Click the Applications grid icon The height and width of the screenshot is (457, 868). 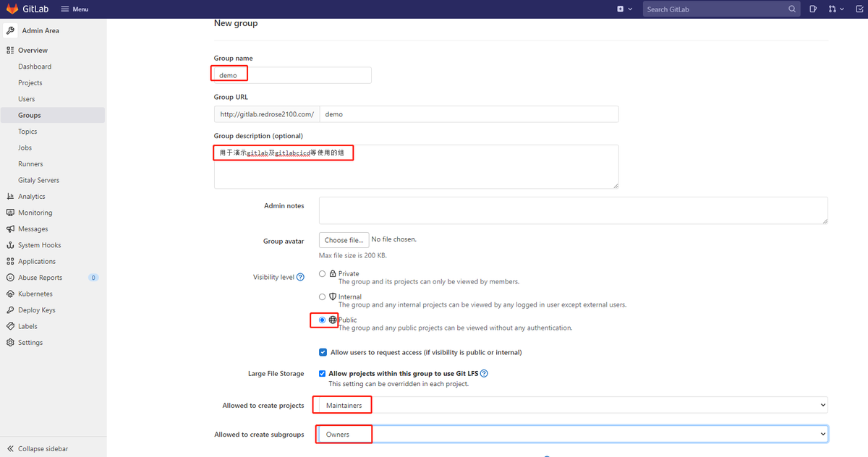(x=10, y=261)
